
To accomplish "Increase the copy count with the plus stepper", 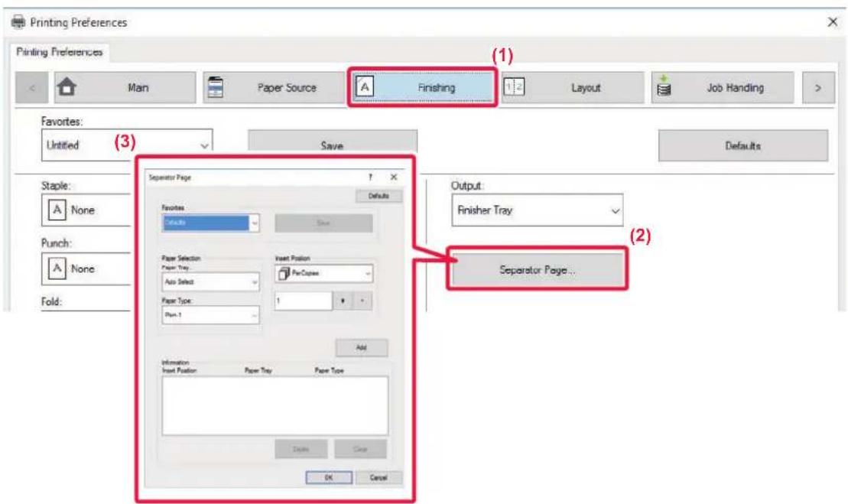I will pos(343,301).
